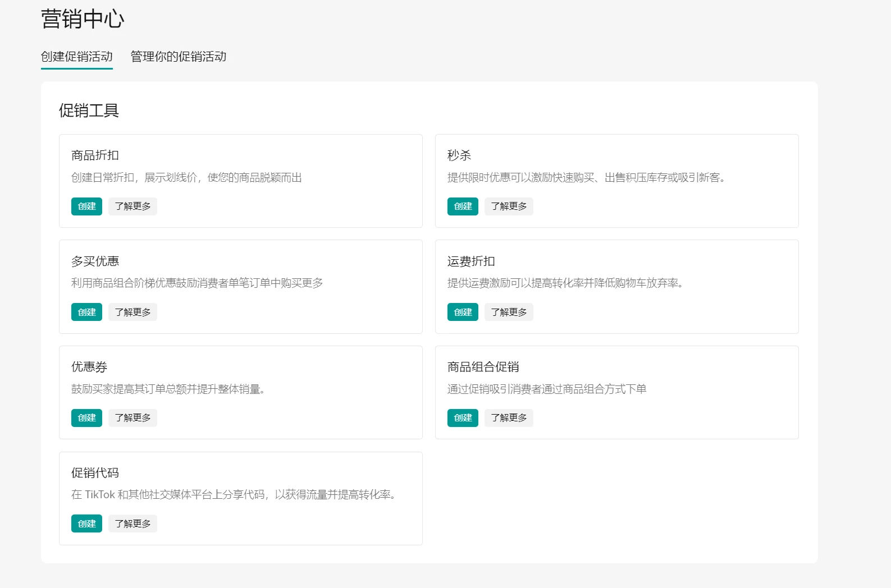Viewport: 891px width, 588px height.
Task: Click 创建 button for 商品折扣
Action: [x=86, y=206]
